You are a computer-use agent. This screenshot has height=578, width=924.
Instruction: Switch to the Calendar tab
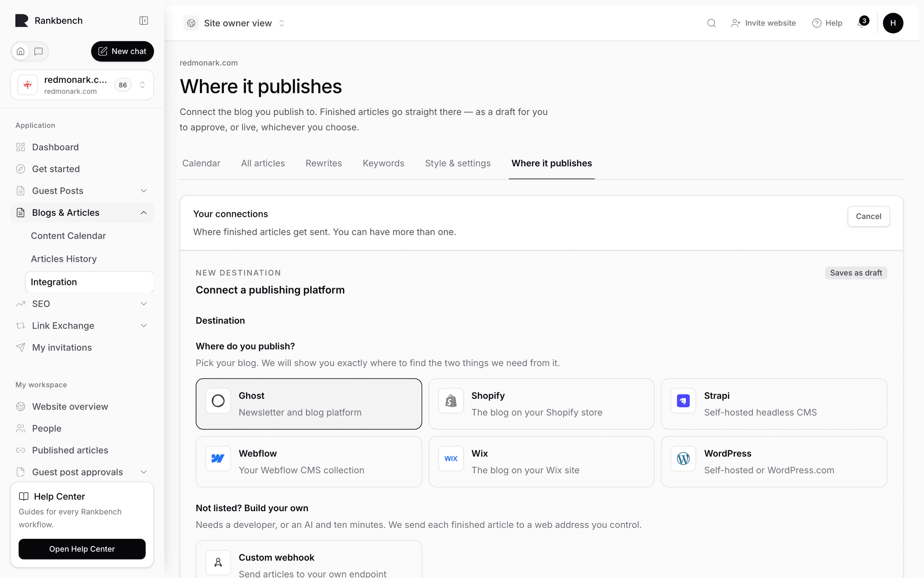point(201,163)
